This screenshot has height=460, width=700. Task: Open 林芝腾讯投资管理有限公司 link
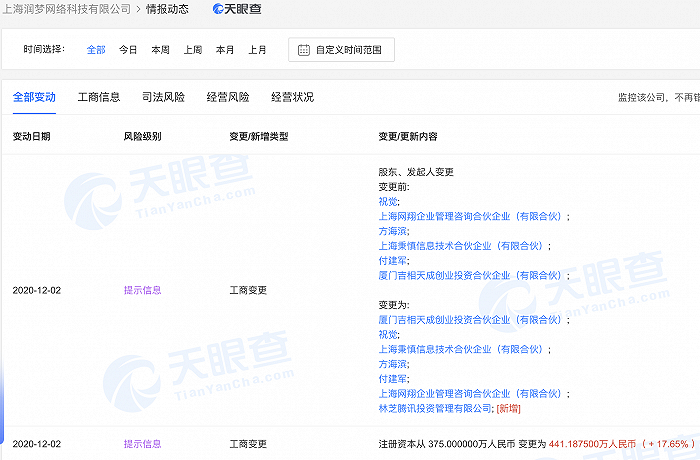coord(435,408)
